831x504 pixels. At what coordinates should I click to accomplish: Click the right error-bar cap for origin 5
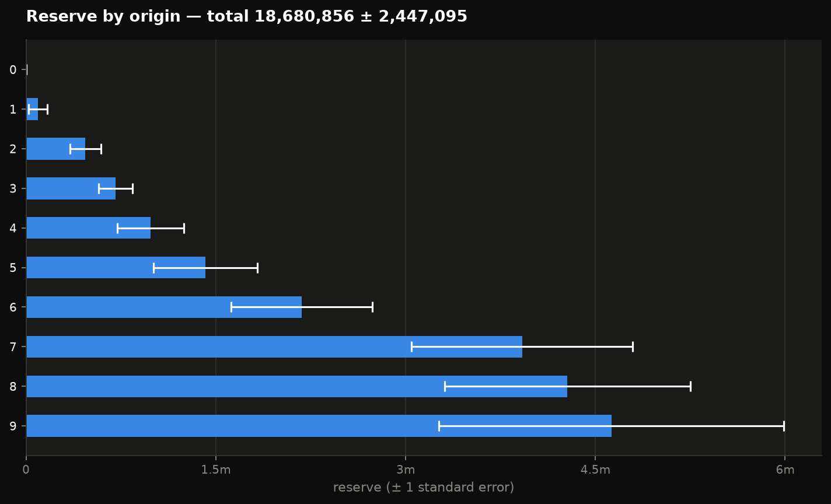point(257,268)
